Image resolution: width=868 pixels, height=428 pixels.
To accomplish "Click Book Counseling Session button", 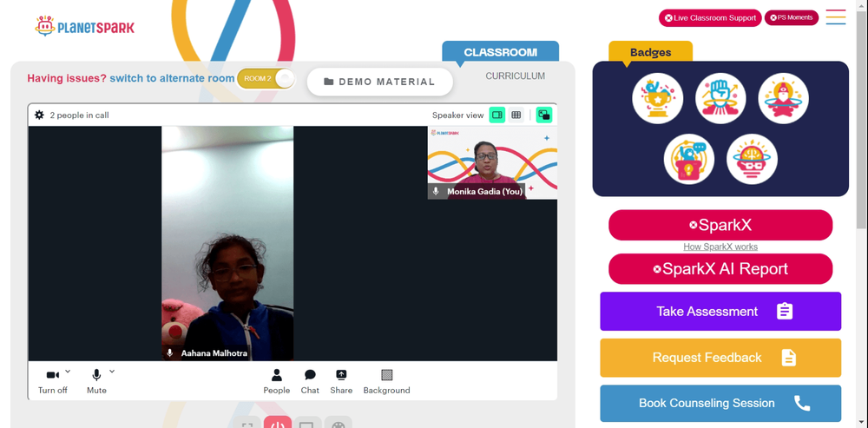I will (x=720, y=403).
